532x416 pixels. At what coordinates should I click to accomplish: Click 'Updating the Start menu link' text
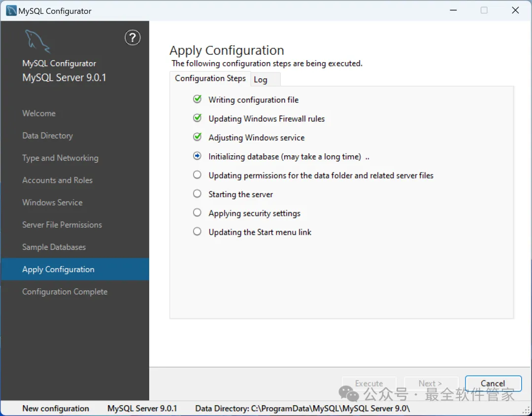coord(260,232)
